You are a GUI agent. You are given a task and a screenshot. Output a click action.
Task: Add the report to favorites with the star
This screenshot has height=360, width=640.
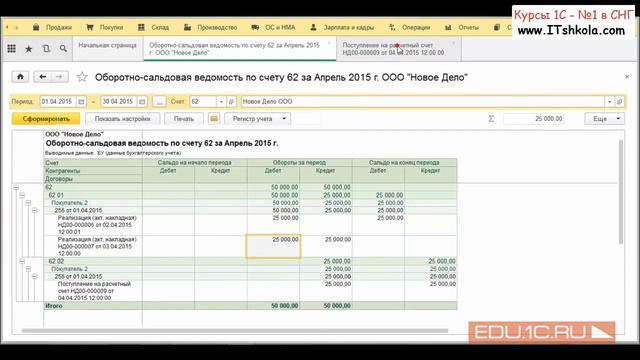tap(82, 77)
